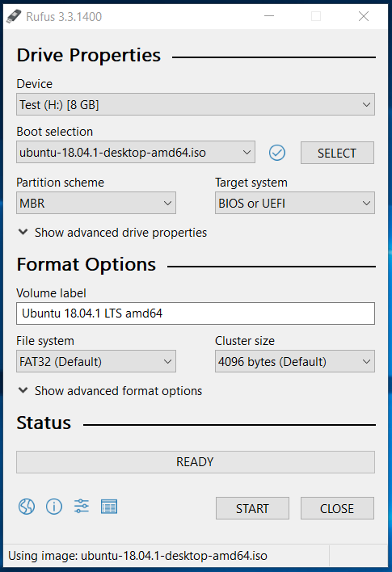Screen dimensions: 392x572
Task: Click the status bar text 'Using image: ubuntu-18.04.1-desktop-amd64.iso'
Action: click(137, 556)
